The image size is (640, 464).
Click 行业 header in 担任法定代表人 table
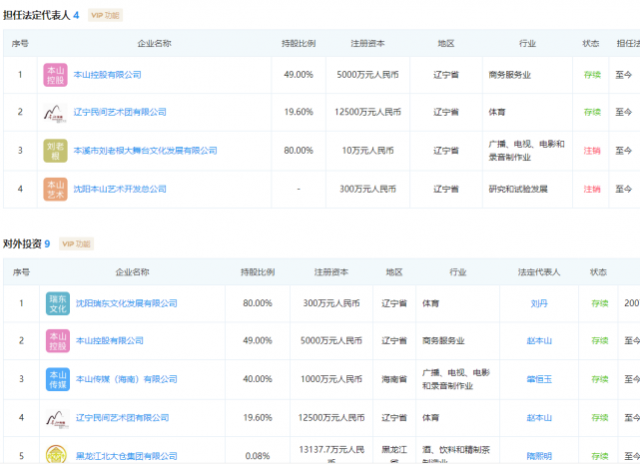[x=527, y=43]
